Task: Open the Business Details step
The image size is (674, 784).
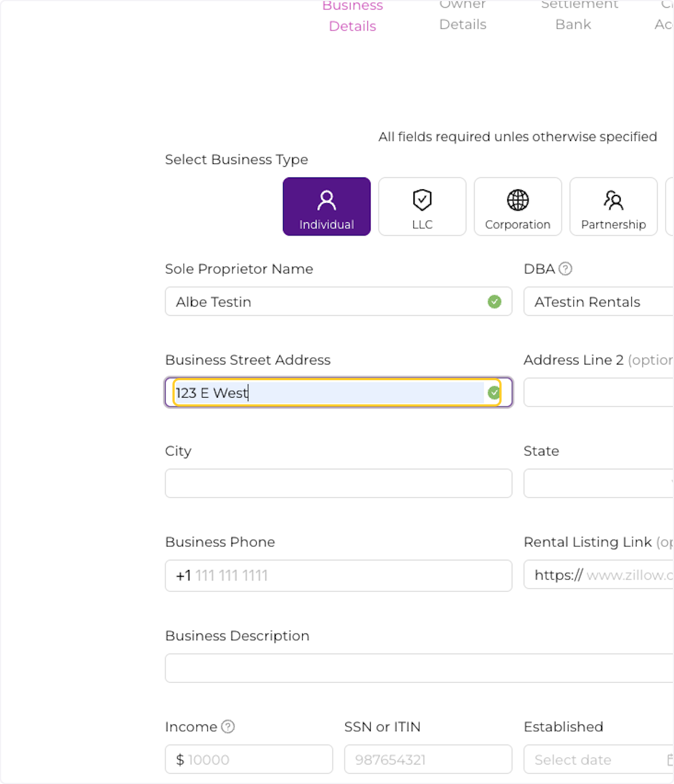Action: (353, 16)
